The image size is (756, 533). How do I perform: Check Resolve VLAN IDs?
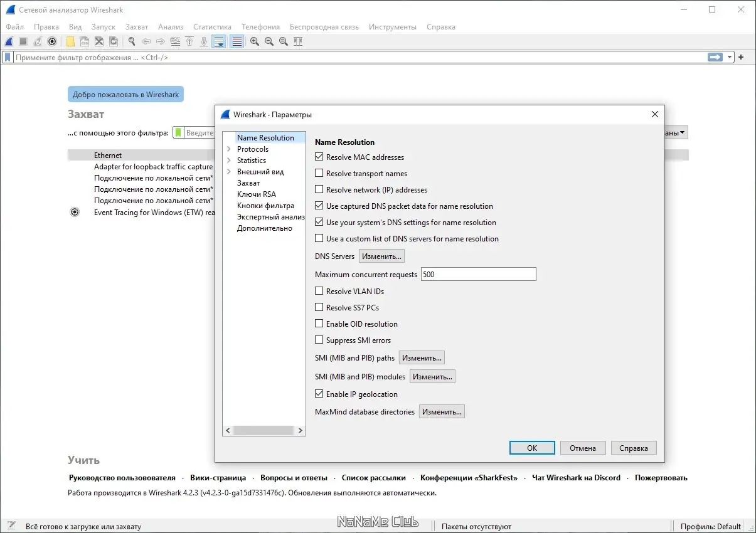tap(319, 292)
